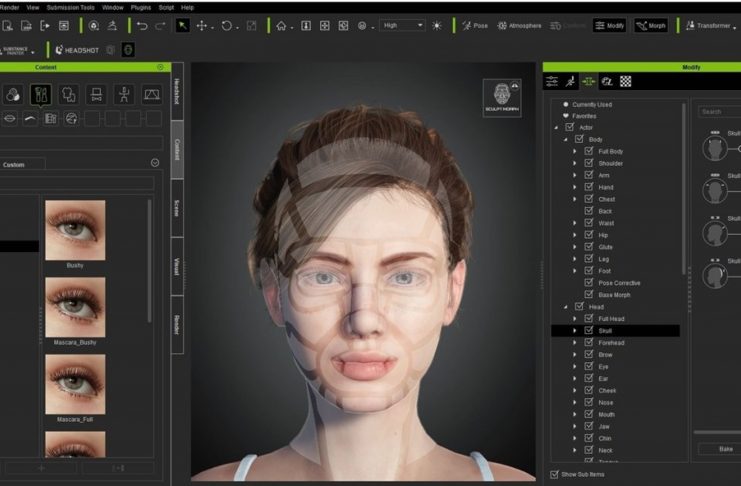Expand the Jaw tree node
The image size is (741, 486).
pyautogui.click(x=575, y=426)
